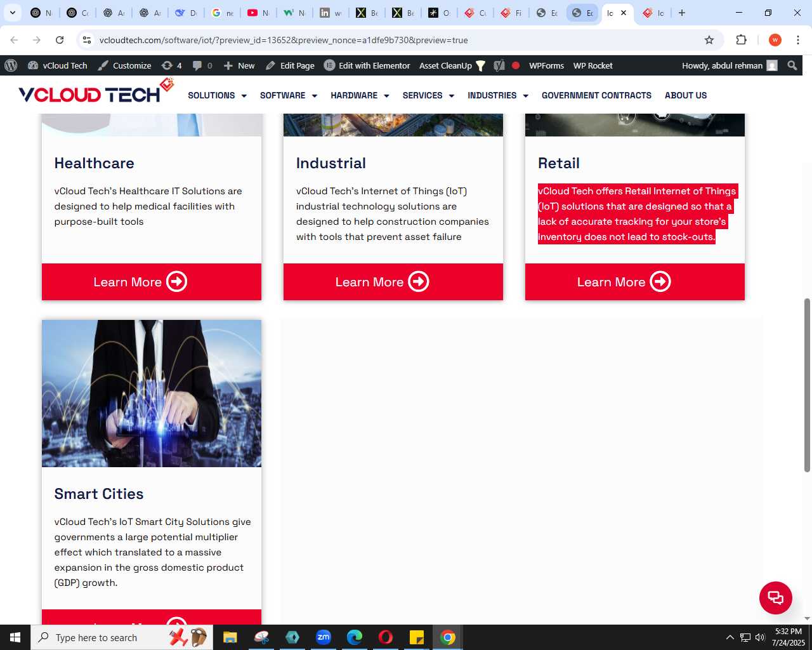The image size is (812, 650).
Task: Open the browser Extensions puzzle icon
Action: click(742, 40)
